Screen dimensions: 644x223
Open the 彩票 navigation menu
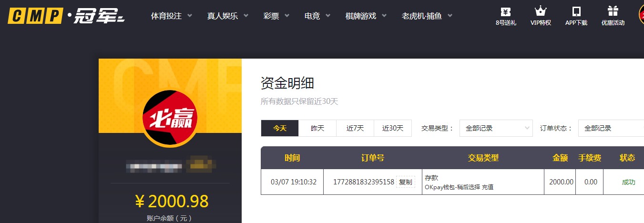276,16
